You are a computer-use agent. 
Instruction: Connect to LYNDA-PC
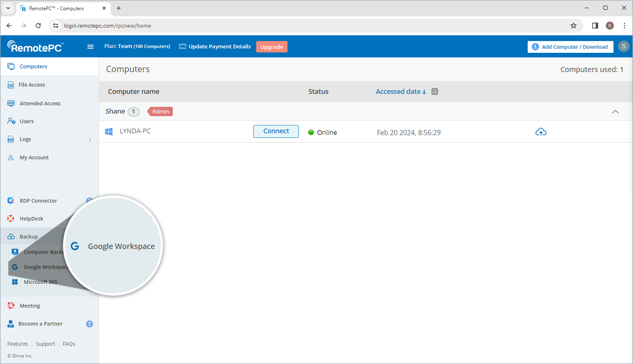276,131
